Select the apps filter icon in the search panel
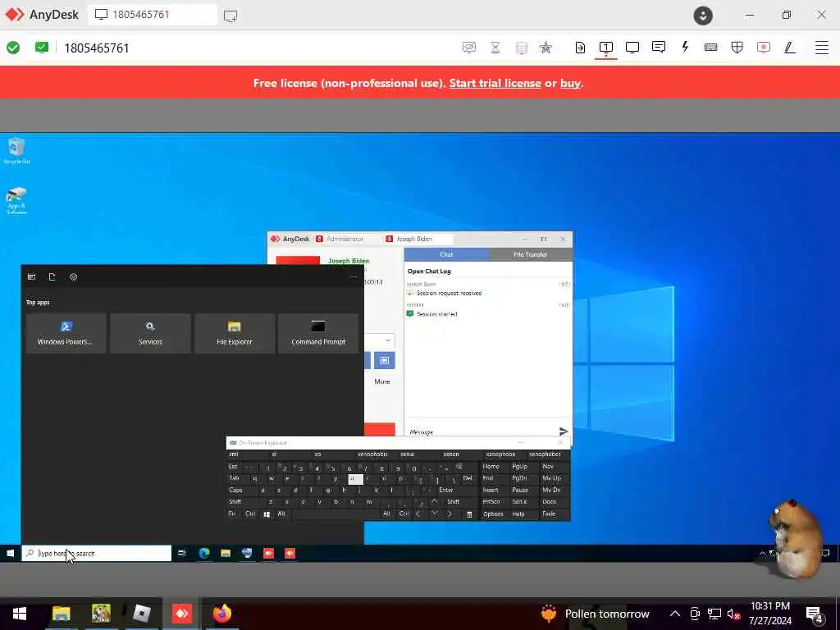 click(32, 277)
